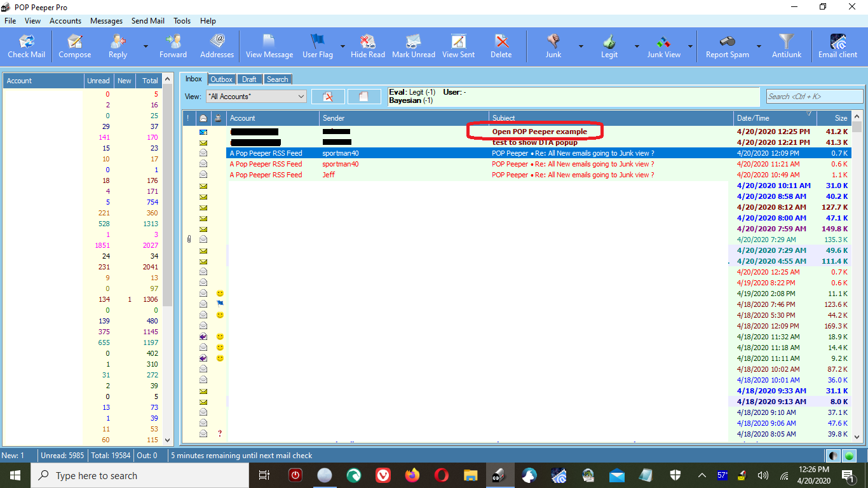
Task: Click the Junk View toolbar icon
Action: [x=664, y=46]
